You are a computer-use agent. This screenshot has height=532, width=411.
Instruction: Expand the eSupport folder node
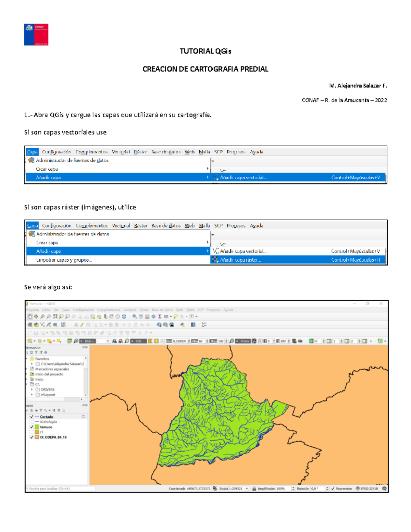click(x=32, y=395)
